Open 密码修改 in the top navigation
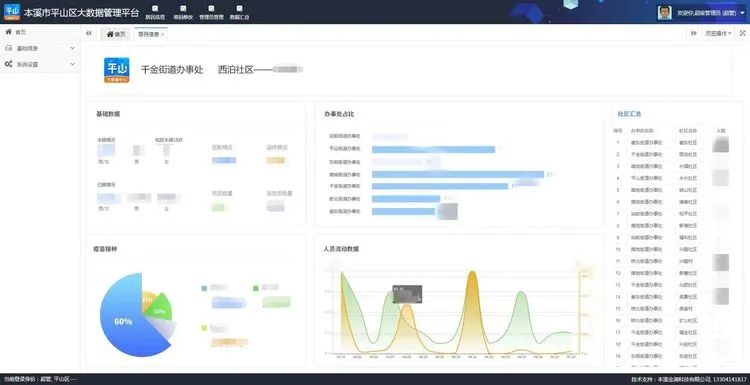750x385 pixels. tap(183, 13)
